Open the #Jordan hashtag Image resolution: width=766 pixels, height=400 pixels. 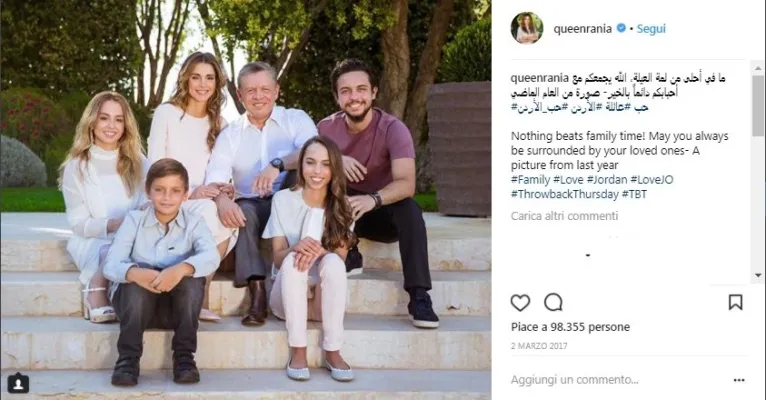pos(607,180)
